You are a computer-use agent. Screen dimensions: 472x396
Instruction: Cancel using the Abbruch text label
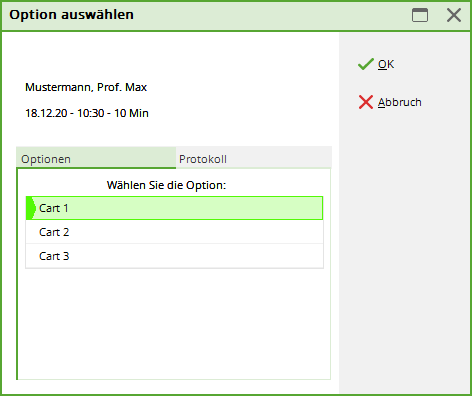pos(400,102)
